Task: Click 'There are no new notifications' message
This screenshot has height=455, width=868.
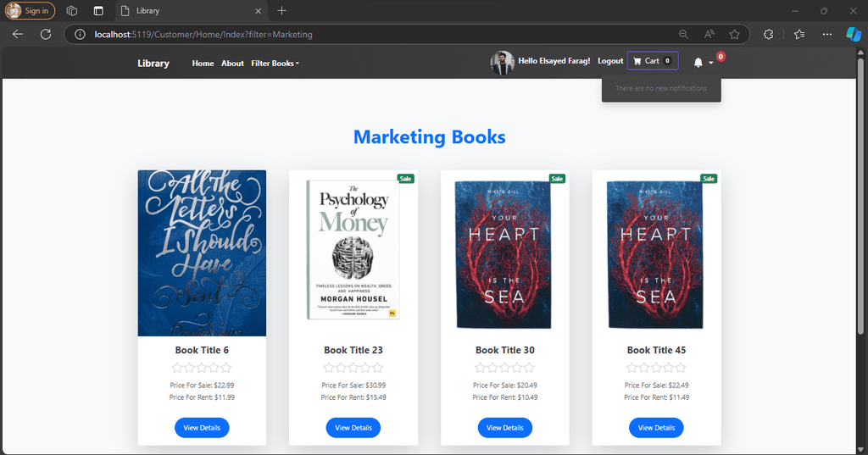Action: click(x=661, y=88)
